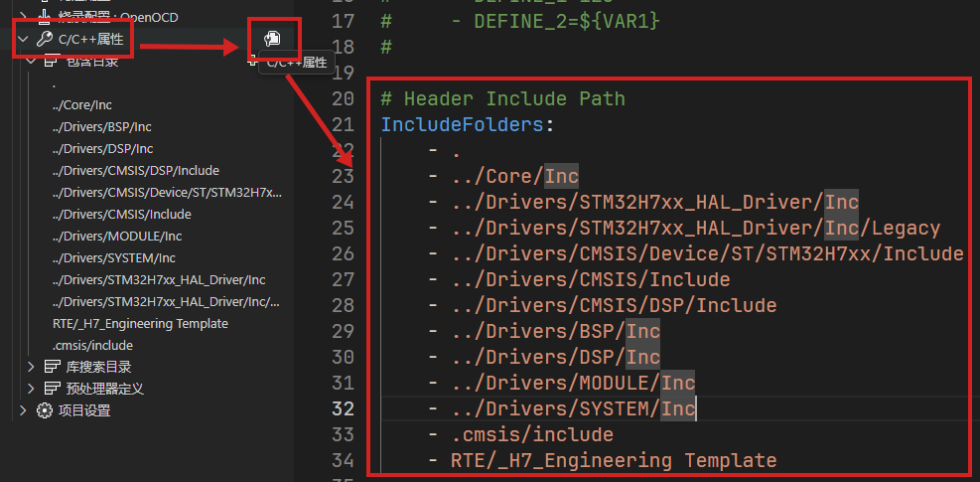Click '../Drivers/STM32H7xx_HAL_Driver/Inc' on line 24
Viewport: 980px width, 482px height.
point(655,203)
